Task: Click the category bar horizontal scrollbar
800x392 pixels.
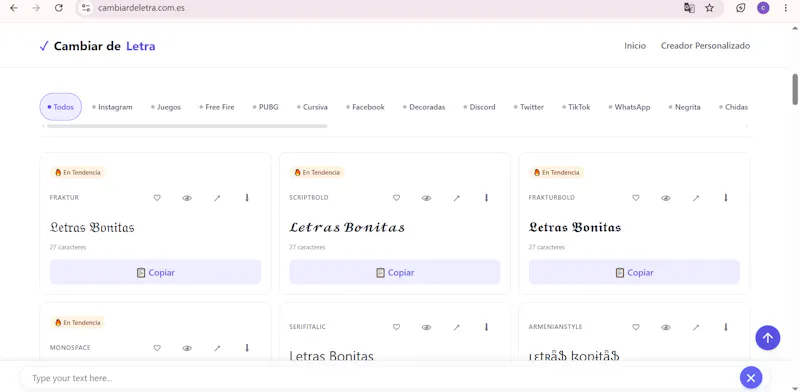Action: (187, 126)
